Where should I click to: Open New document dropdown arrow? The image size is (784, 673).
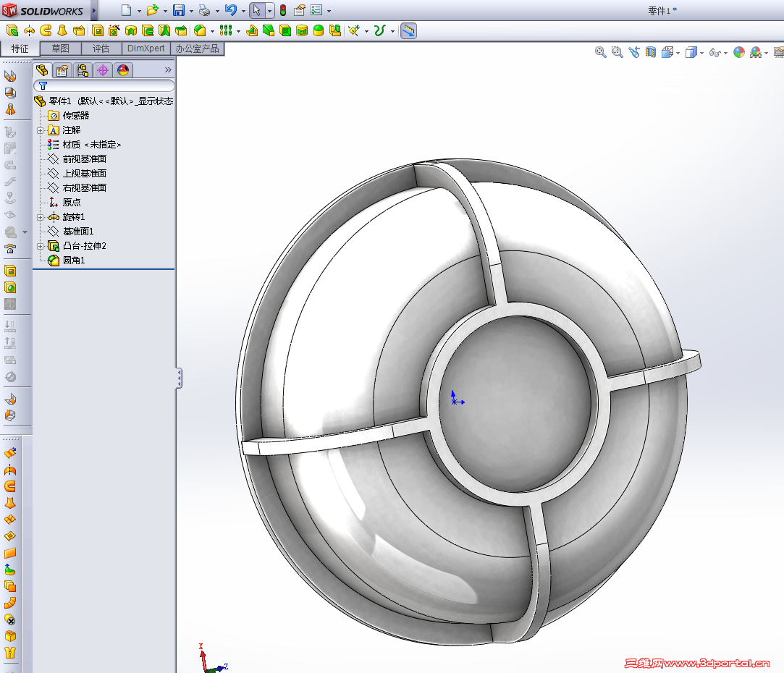139,11
